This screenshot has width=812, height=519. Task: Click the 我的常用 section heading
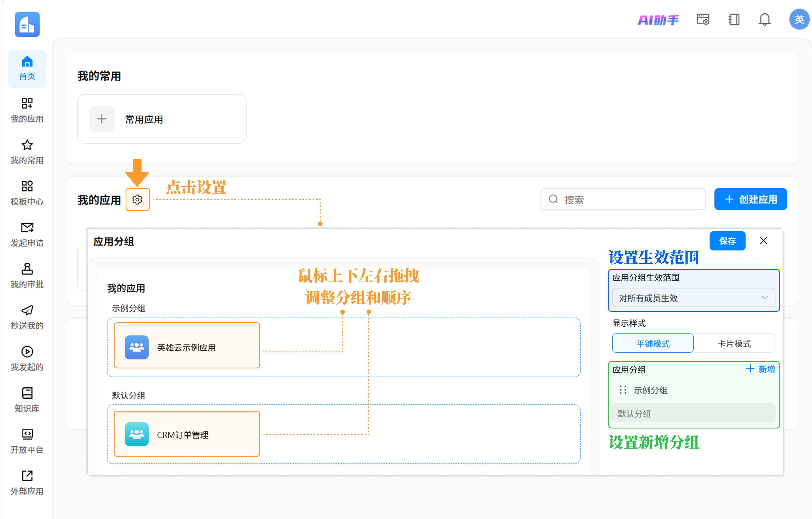[99, 76]
